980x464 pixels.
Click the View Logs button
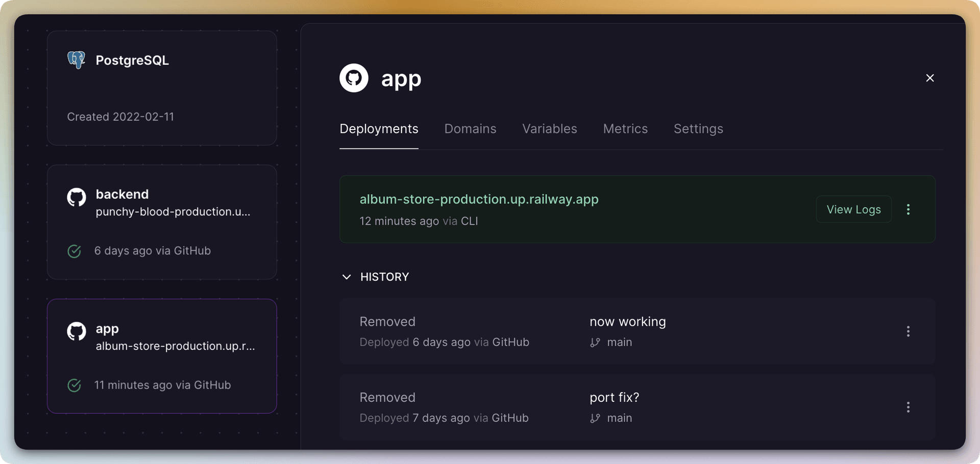[x=853, y=209]
